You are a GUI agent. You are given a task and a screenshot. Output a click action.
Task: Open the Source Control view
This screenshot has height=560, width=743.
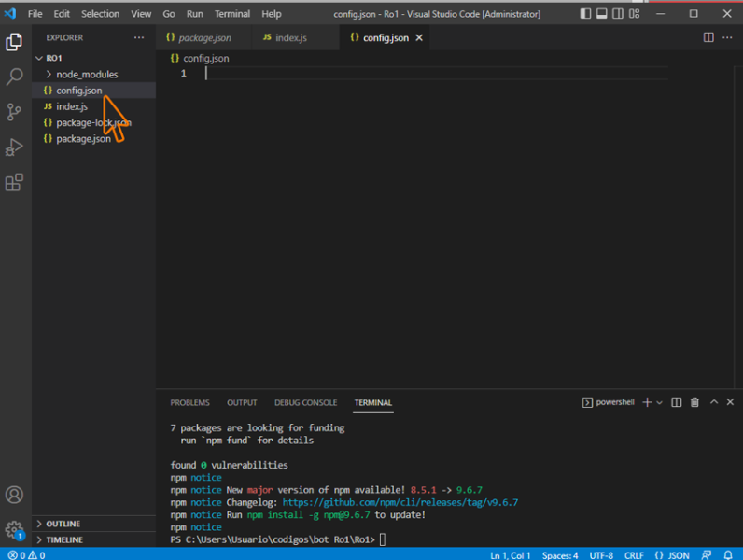(x=14, y=112)
